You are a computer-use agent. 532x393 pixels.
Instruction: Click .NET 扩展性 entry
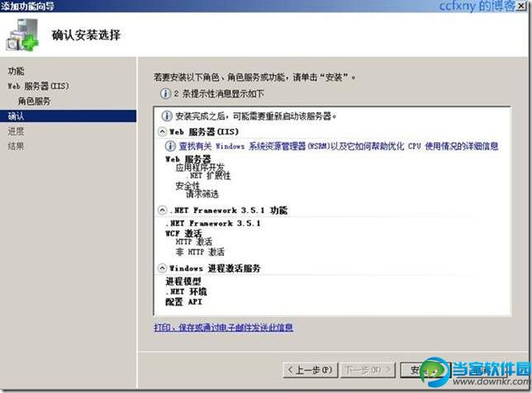coord(208,176)
